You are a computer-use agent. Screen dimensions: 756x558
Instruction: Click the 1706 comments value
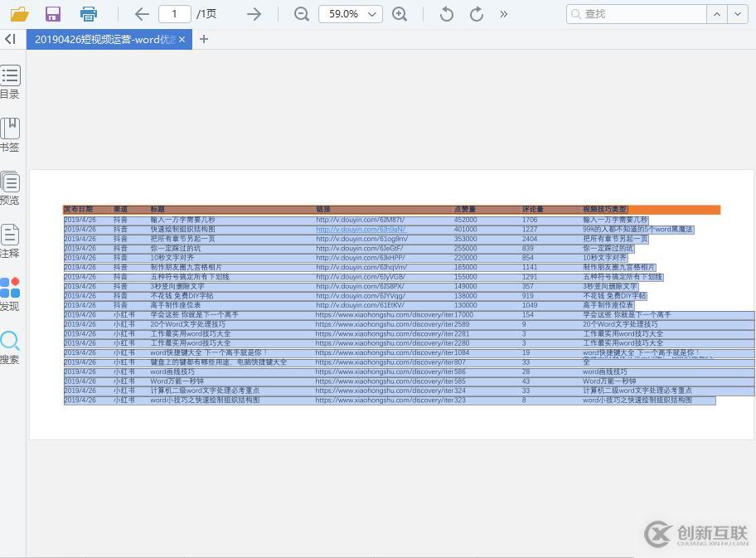pyautogui.click(x=530, y=220)
